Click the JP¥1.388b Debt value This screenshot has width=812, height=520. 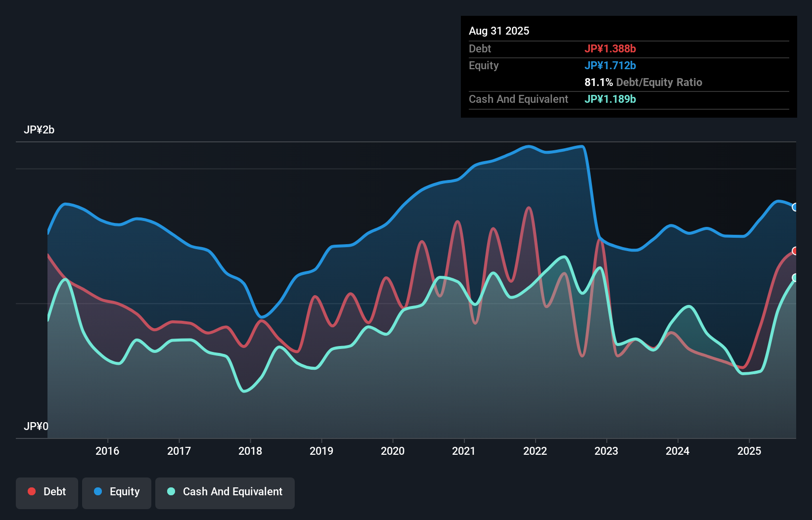click(x=611, y=48)
